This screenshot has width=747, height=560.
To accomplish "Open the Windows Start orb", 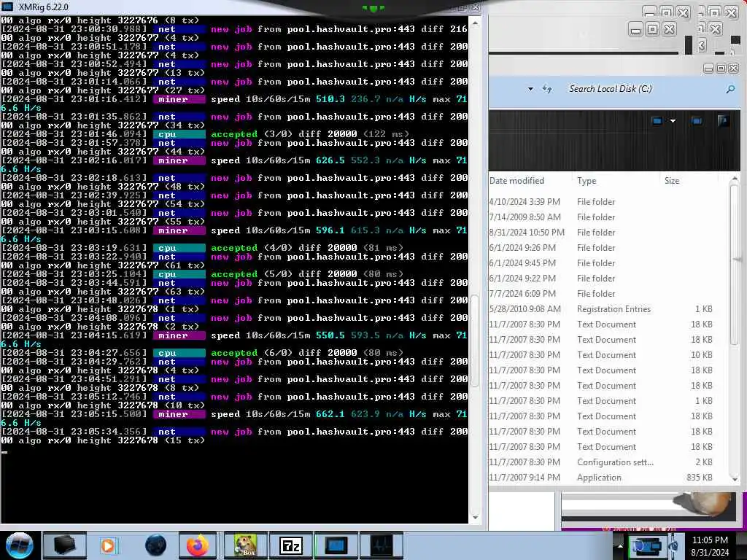I will click(20, 545).
